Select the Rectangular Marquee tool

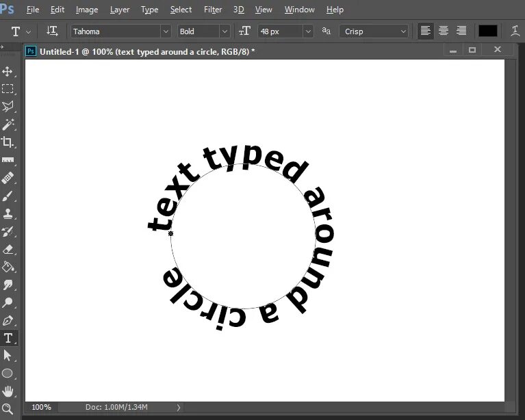pyautogui.click(x=8, y=89)
